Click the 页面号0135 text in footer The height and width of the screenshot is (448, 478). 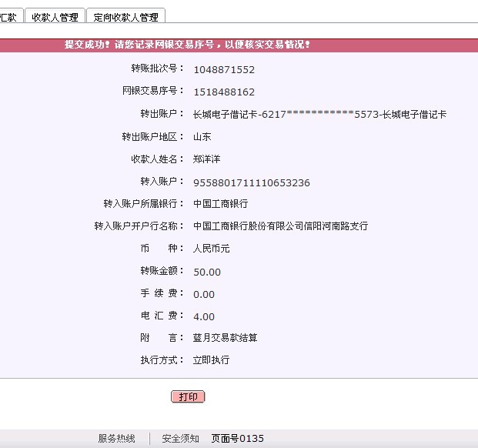click(237, 439)
